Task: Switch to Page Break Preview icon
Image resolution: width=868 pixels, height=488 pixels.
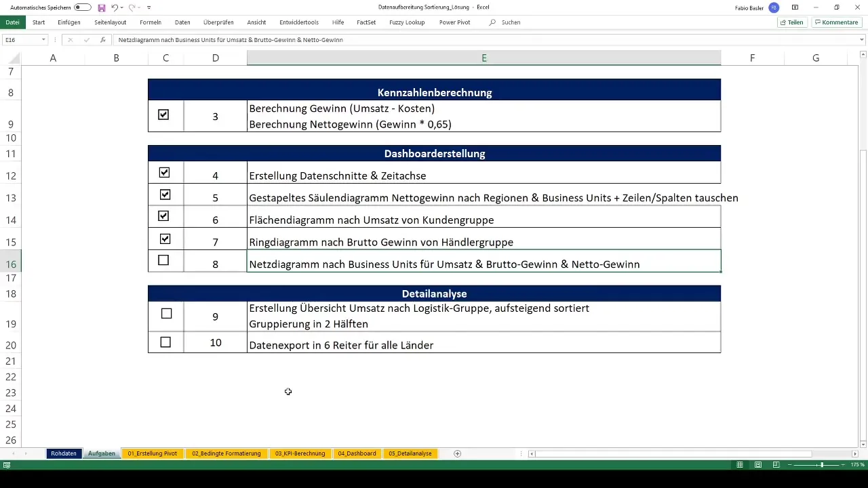Action: 776,465
